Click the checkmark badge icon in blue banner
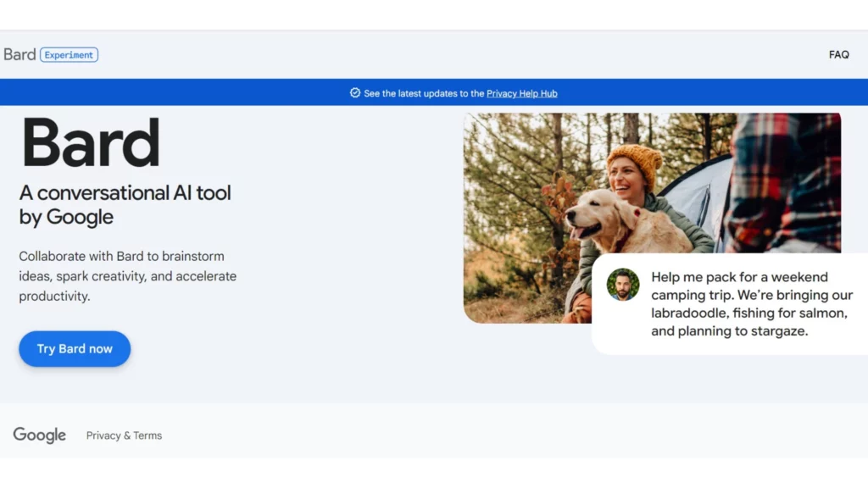The height and width of the screenshot is (488, 868). (x=355, y=93)
